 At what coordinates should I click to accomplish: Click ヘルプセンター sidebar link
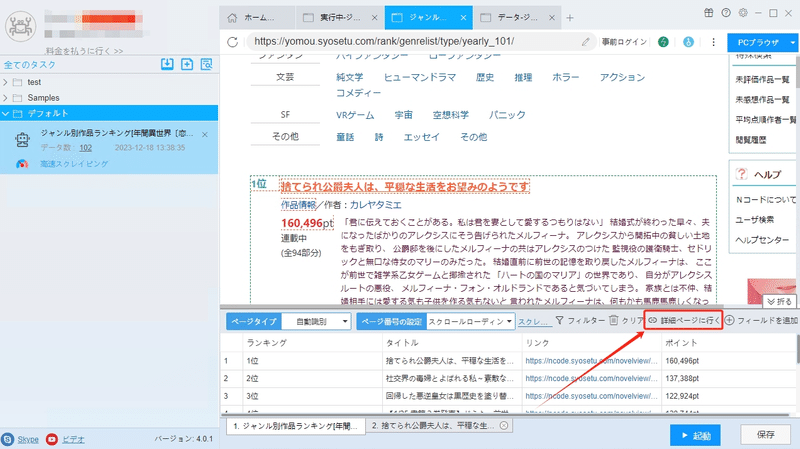pos(762,240)
